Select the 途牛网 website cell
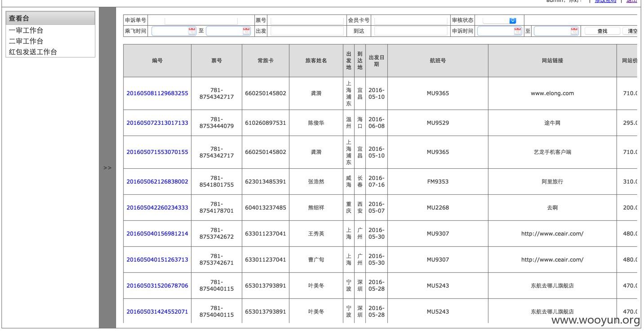The height and width of the screenshot is (333, 644). coord(552,123)
